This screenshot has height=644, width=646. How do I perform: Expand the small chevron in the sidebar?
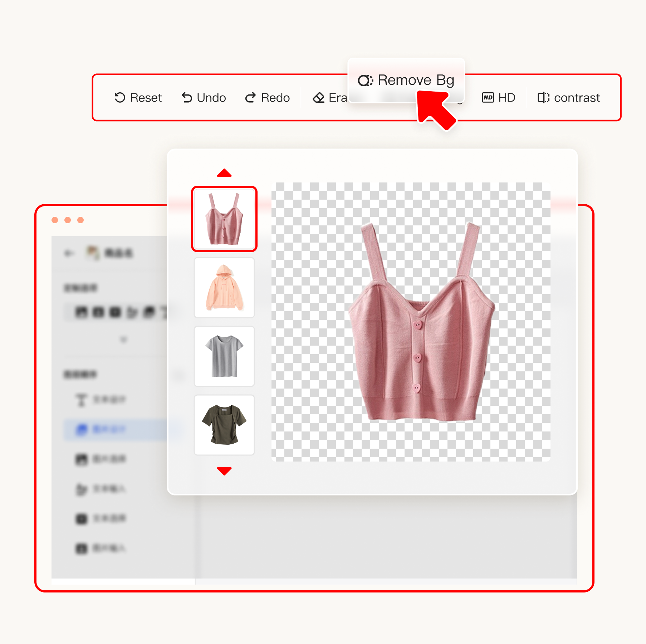click(123, 339)
